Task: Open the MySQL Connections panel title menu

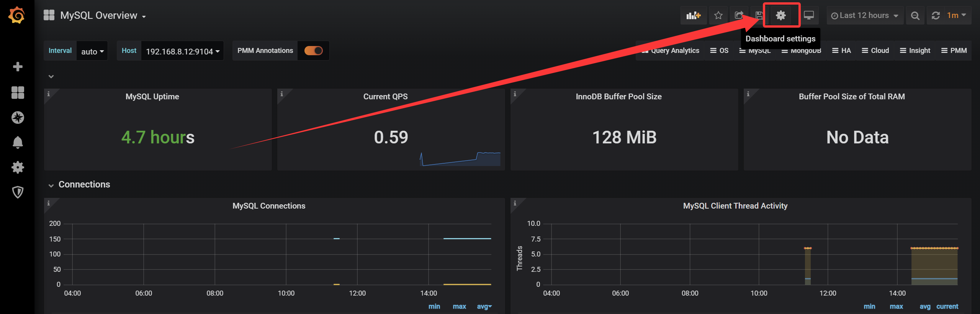Action: [x=269, y=206]
